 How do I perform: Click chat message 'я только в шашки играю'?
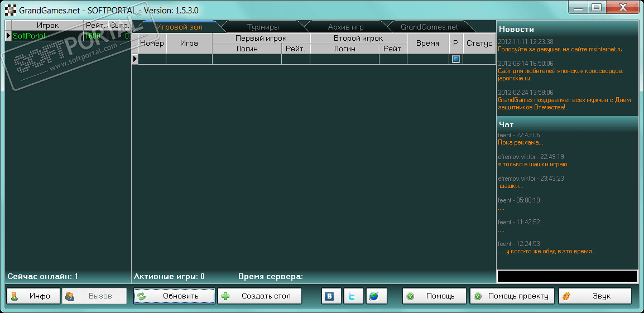pyautogui.click(x=532, y=164)
